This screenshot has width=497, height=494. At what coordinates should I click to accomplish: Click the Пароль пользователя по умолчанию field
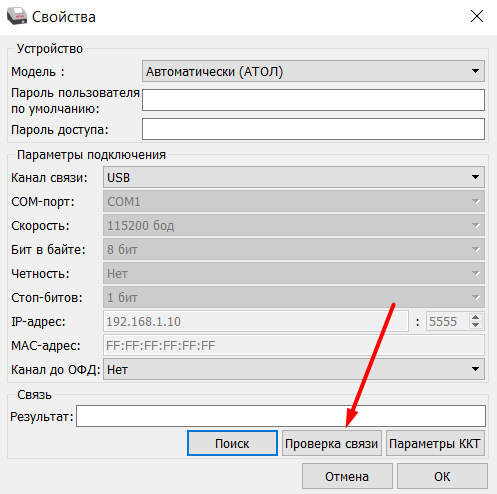pos(313,100)
